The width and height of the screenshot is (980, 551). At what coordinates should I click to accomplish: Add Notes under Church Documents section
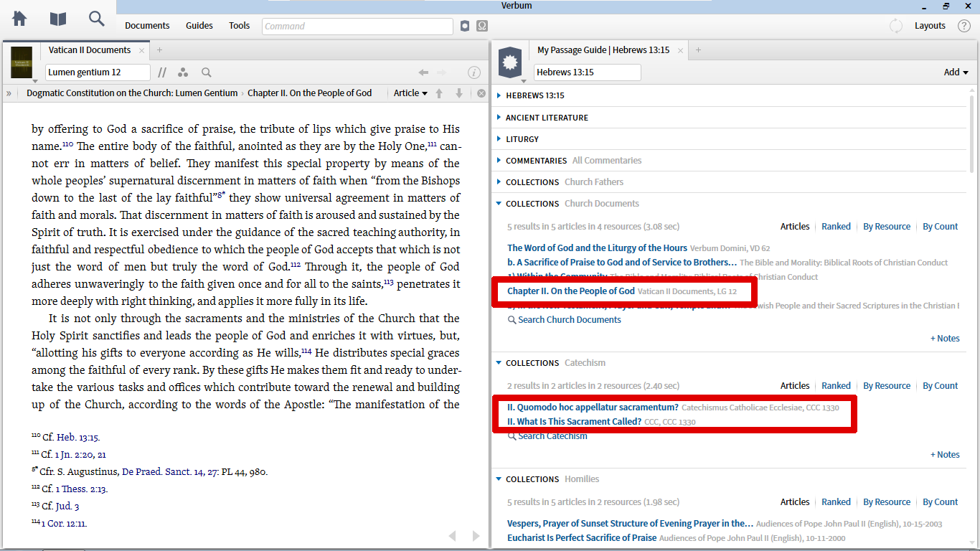click(x=945, y=339)
